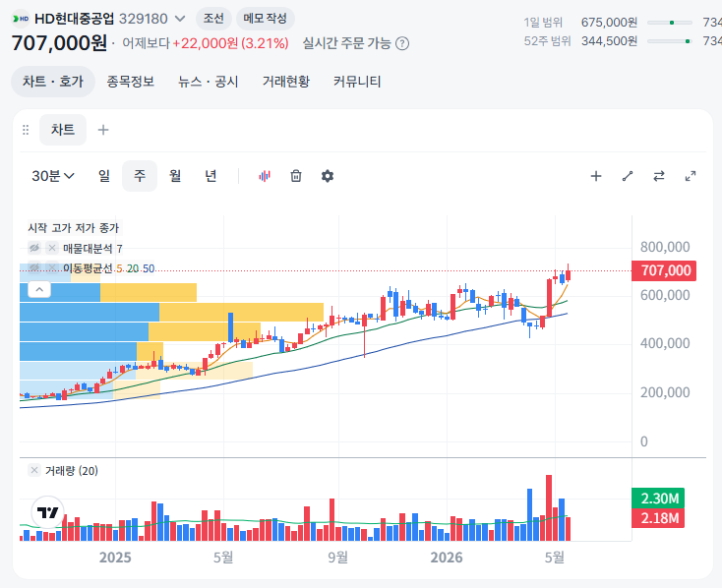The image size is (722, 588).
Task: Click the HD현대중공업 stock name
Action: [74, 19]
